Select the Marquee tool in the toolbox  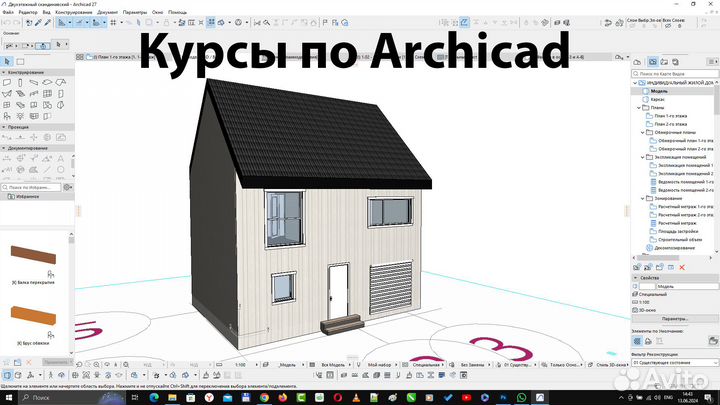click(20, 62)
